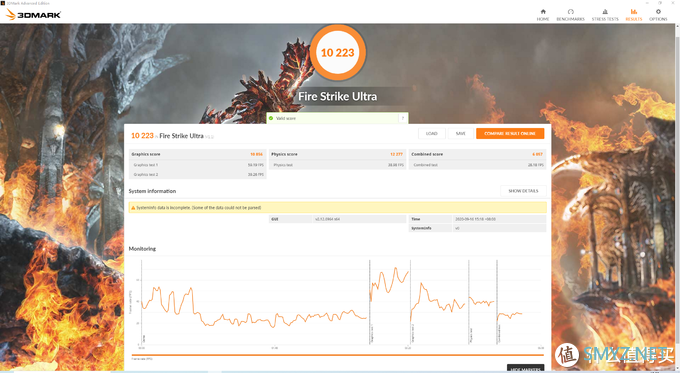The image size is (680, 373).
Task: Click the orange timeline range bar
Action: (338, 355)
